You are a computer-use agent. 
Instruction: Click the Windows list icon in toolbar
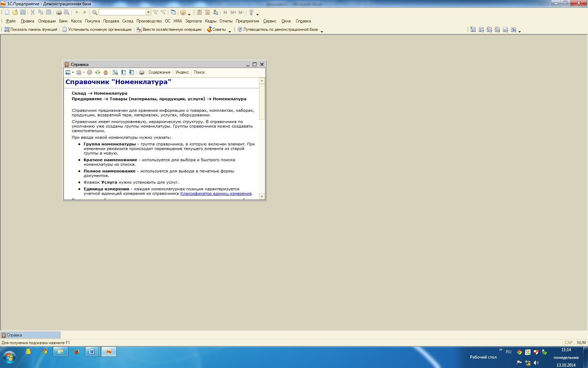click(x=173, y=12)
